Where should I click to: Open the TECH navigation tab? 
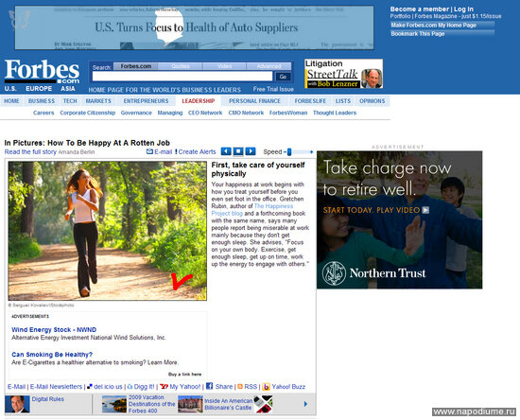click(70, 101)
